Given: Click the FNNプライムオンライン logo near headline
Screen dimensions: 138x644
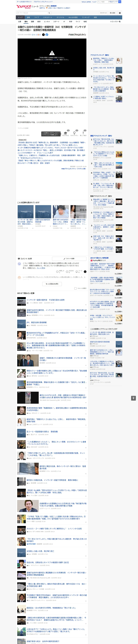Looking at the screenshot, I should pyautogui.click(x=77, y=35).
